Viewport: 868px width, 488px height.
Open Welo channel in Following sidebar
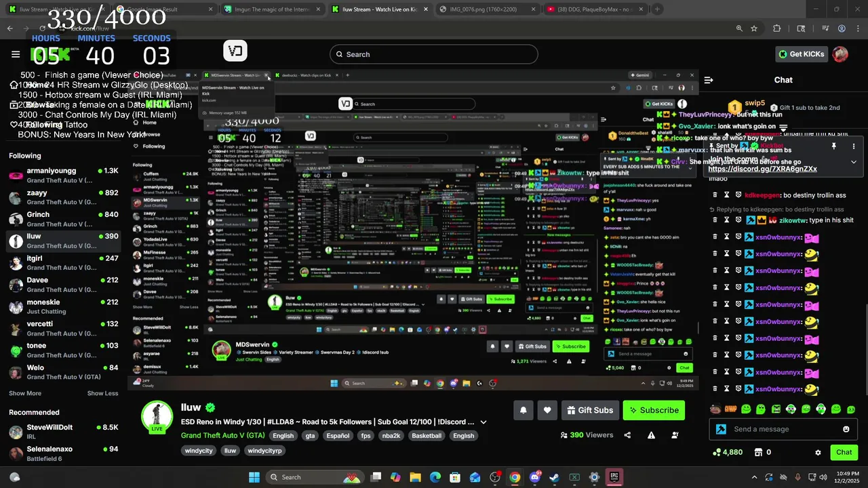coord(63,372)
